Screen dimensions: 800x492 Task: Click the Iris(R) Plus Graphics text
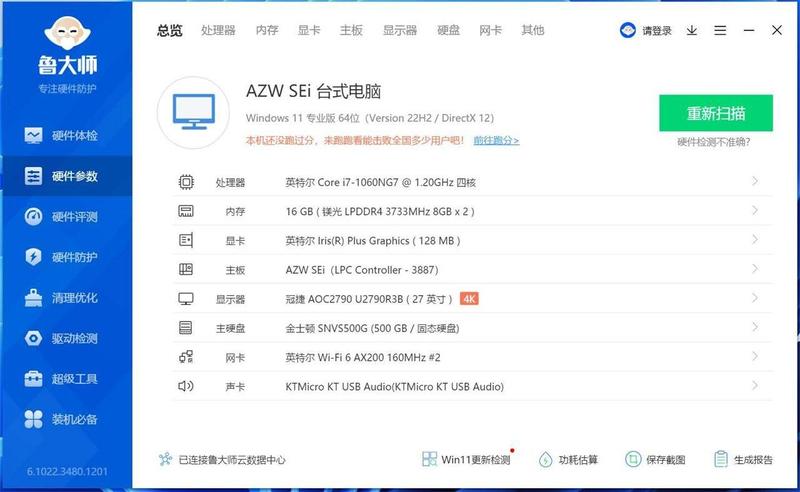pyautogui.click(x=372, y=241)
